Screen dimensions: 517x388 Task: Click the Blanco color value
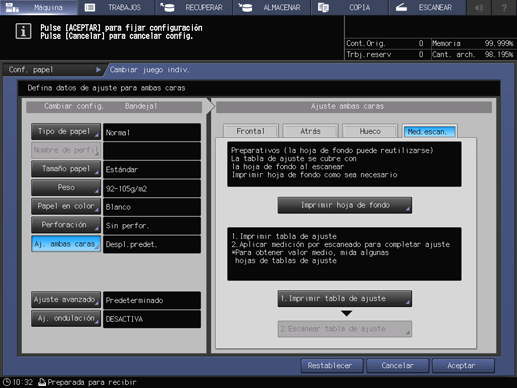(x=152, y=207)
